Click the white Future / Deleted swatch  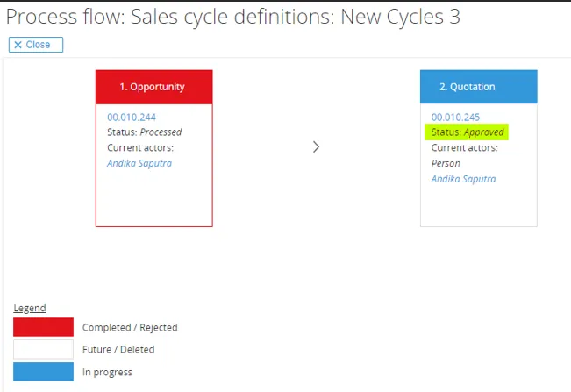pos(43,349)
